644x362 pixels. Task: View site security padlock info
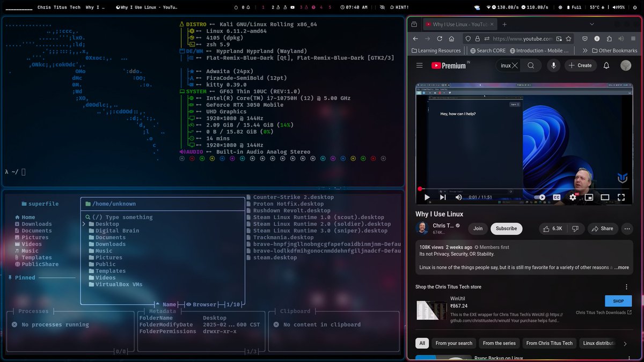[x=478, y=39]
